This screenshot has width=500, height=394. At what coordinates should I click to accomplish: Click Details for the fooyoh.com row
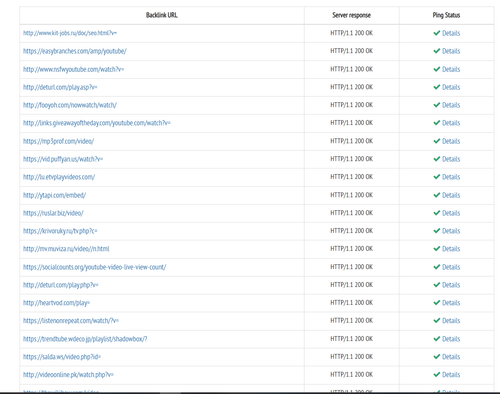[x=451, y=105]
